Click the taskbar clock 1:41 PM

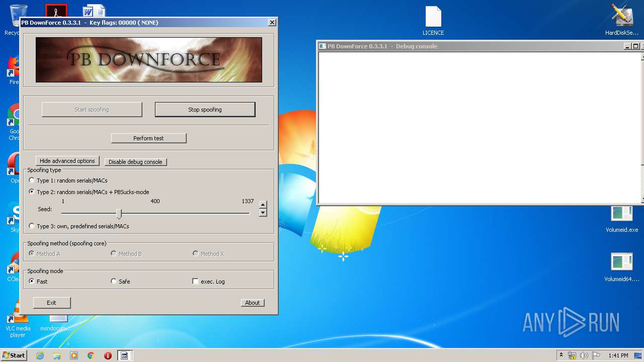coord(618,355)
